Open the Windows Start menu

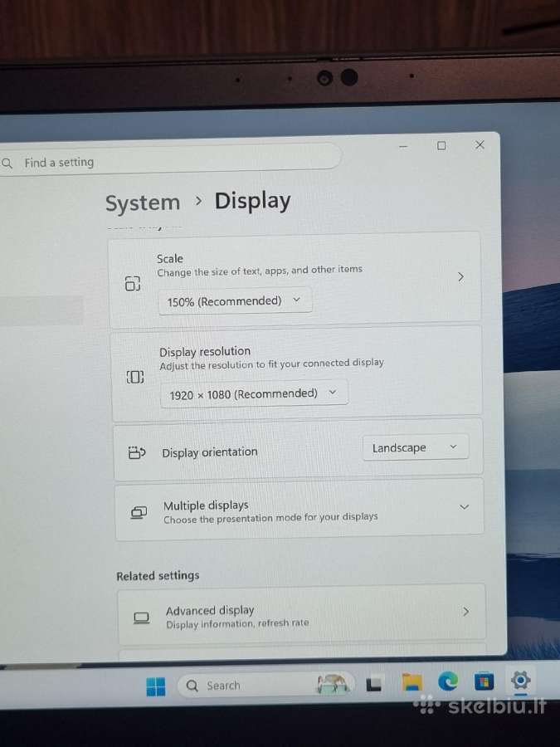[x=156, y=686]
